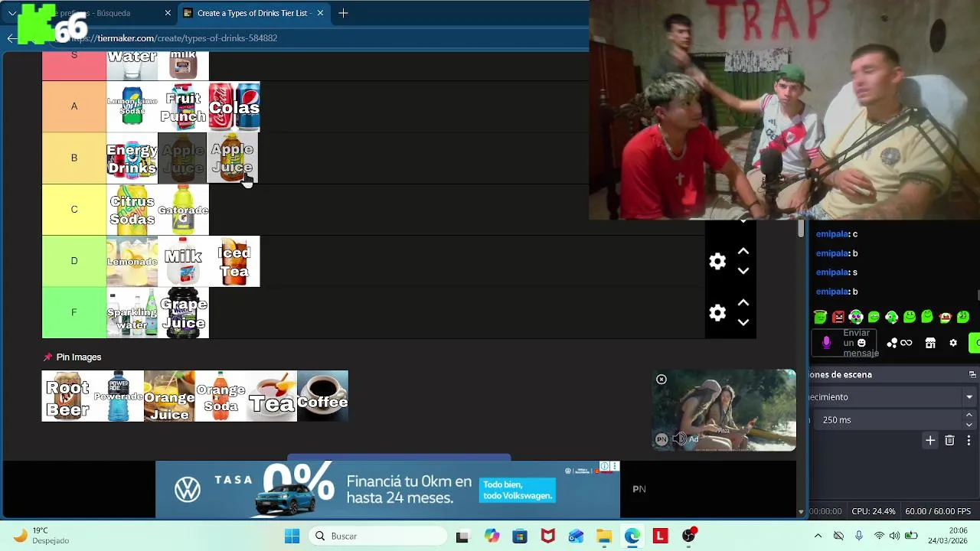980x551 pixels.
Task: Select the angry red emote
Action: [x=838, y=317]
